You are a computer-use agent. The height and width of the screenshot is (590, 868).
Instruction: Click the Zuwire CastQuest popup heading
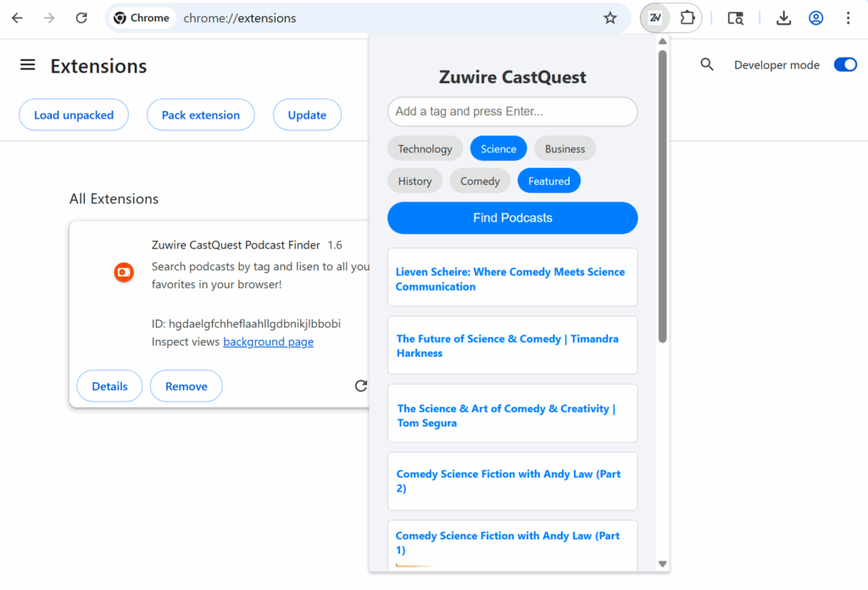tap(513, 77)
